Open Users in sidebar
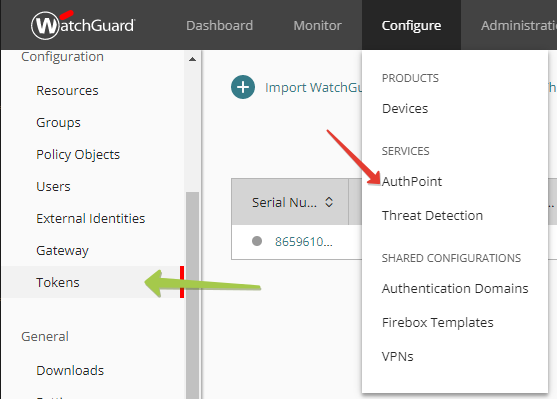Image resolution: width=557 pixels, height=399 pixels. point(53,187)
